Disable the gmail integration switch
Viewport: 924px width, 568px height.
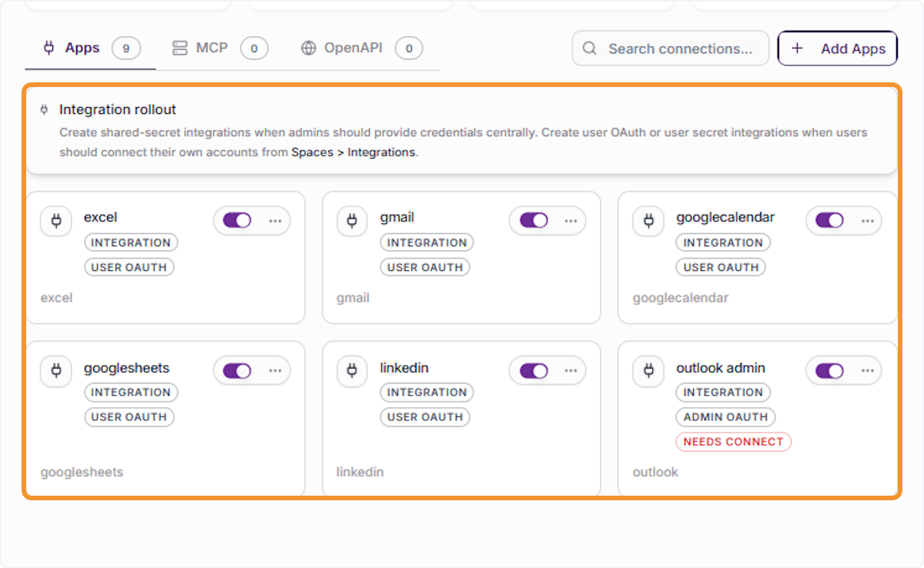click(x=534, y=220)
